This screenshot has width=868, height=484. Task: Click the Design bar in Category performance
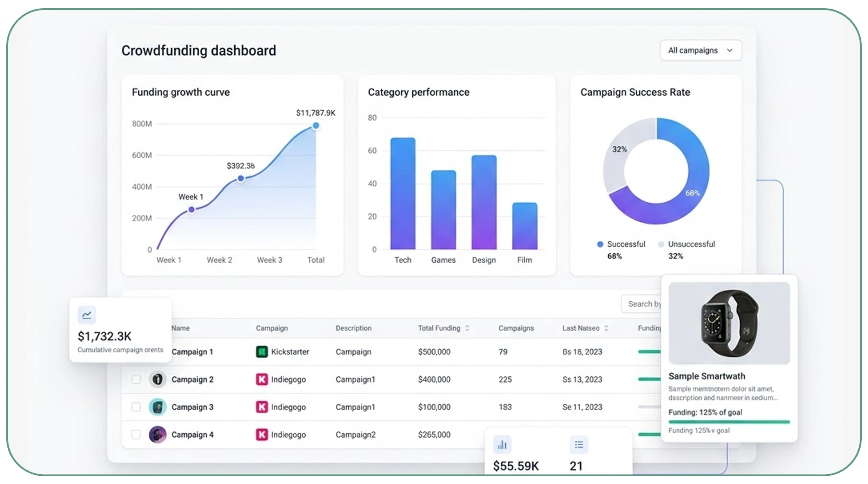point(484,202)
